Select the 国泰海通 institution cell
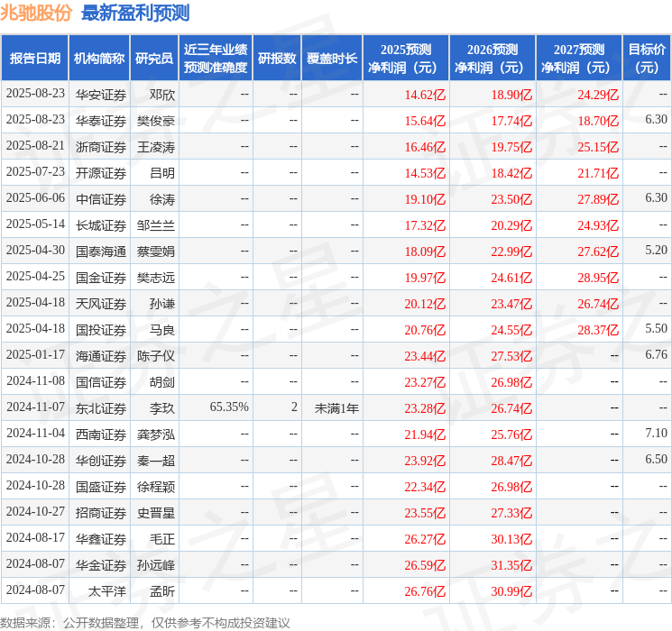Screen dimensions: 672x631 [101, 251]
